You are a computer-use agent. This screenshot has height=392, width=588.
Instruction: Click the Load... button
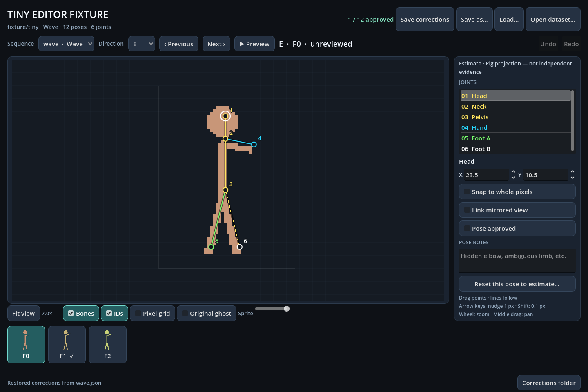coord(509,19)
